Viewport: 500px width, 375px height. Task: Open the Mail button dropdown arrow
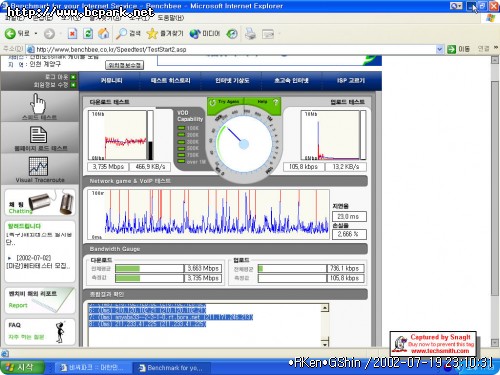point(279,34)
